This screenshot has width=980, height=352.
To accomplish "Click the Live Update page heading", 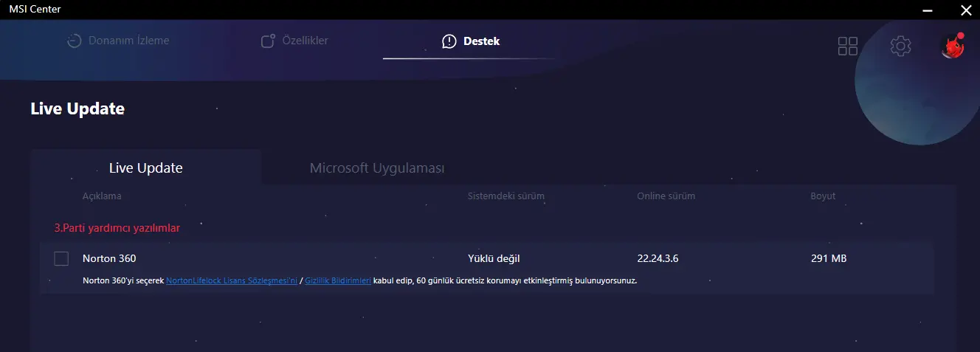I will pyautogui.click(x=77, y=108).
